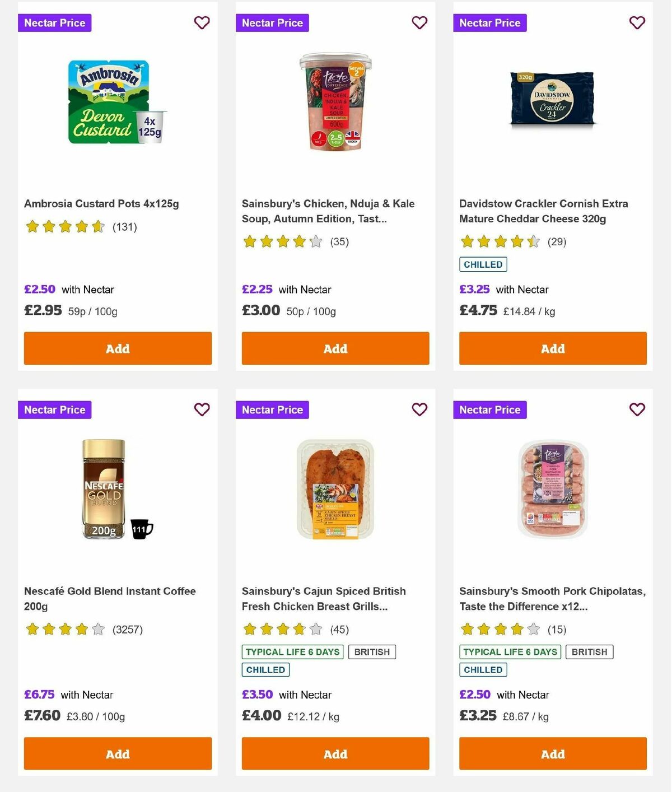
Task: Click the Nectar Price label on Davidstow cheese
Action: (x=490, y=23)
